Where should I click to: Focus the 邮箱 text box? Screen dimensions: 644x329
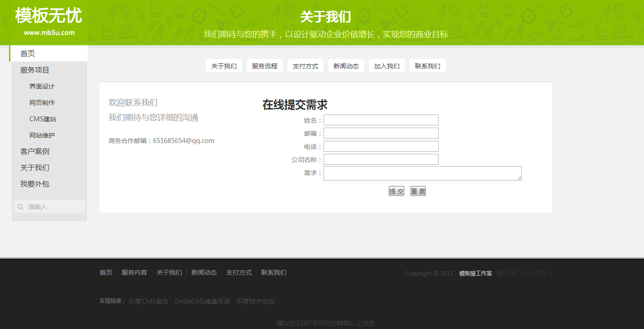pos(381,133)
